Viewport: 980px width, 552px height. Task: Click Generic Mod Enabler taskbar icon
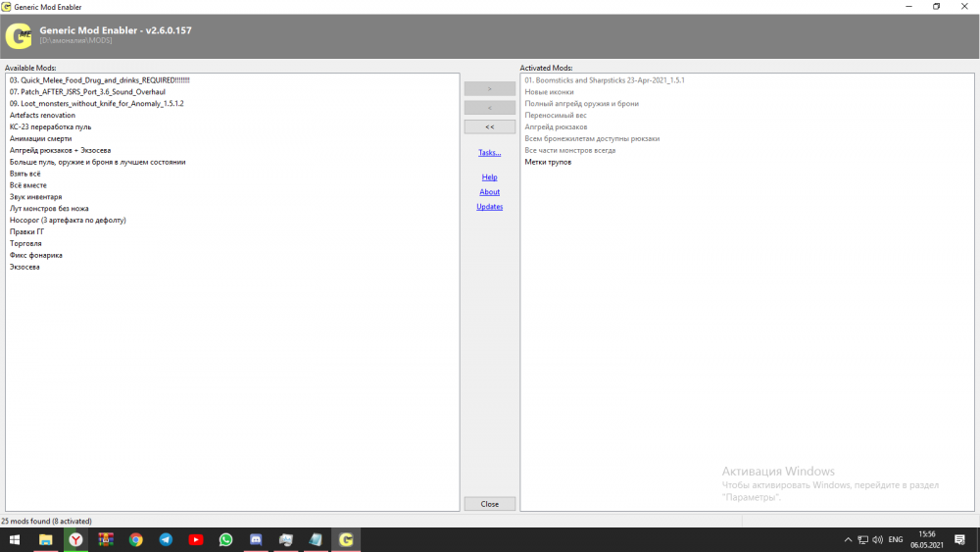tap(346, 539)
